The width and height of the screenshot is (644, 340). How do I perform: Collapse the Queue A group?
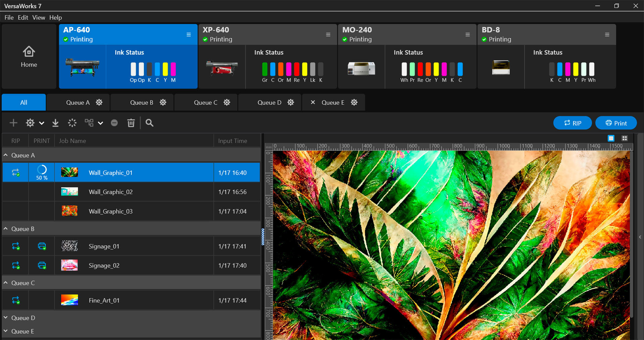(x=6, y=155)
